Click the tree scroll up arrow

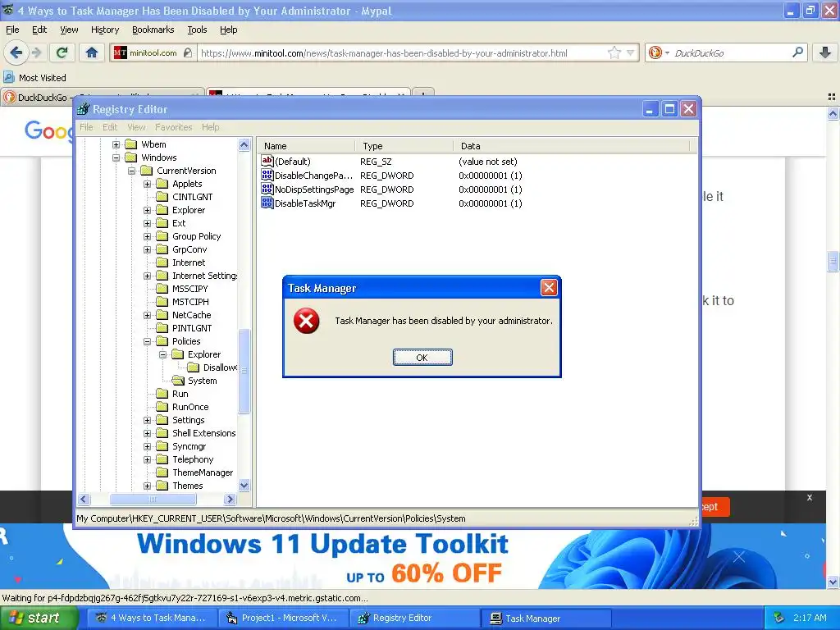244,144
